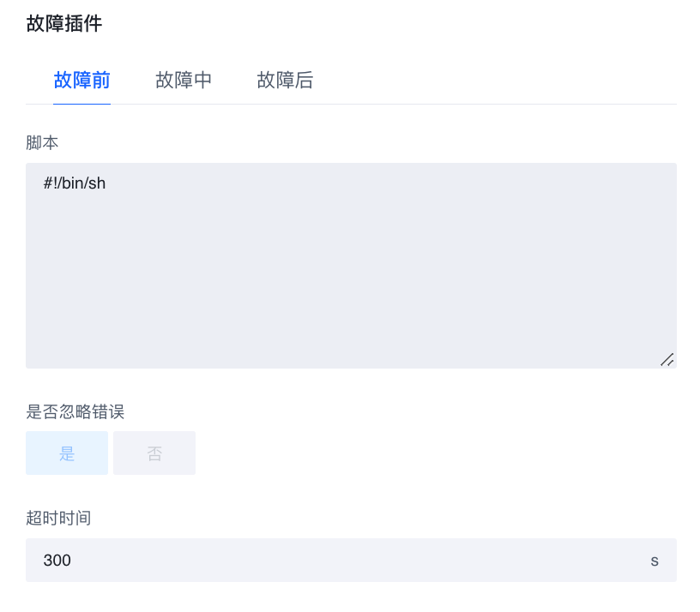
Task: Click the divider line below 故障后
Action: point(285,104)
